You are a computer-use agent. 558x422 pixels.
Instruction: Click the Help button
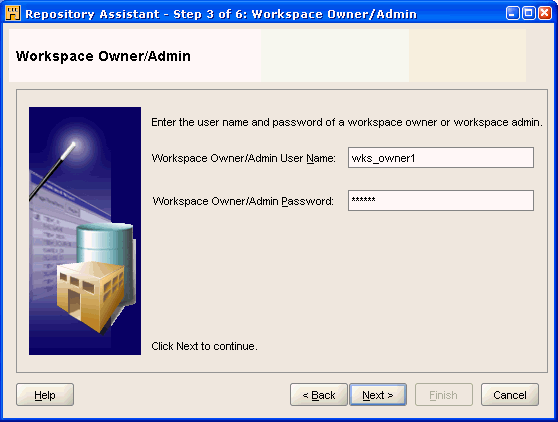coord(45,395)
